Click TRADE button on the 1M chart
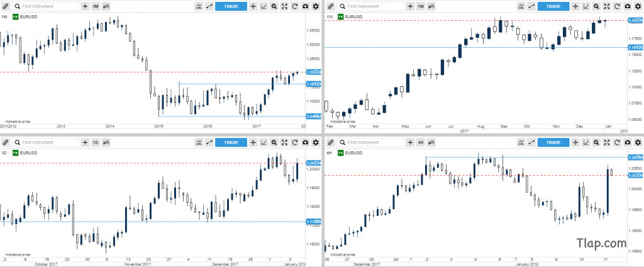644x267 pixels. click(x=231, y=6)
